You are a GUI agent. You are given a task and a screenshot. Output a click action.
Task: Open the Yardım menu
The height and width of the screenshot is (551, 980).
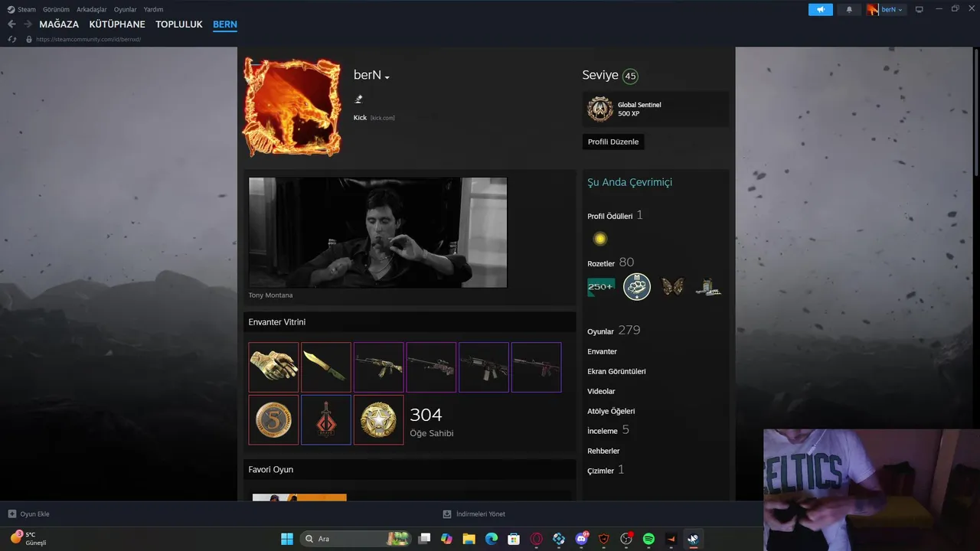[153, 9]
